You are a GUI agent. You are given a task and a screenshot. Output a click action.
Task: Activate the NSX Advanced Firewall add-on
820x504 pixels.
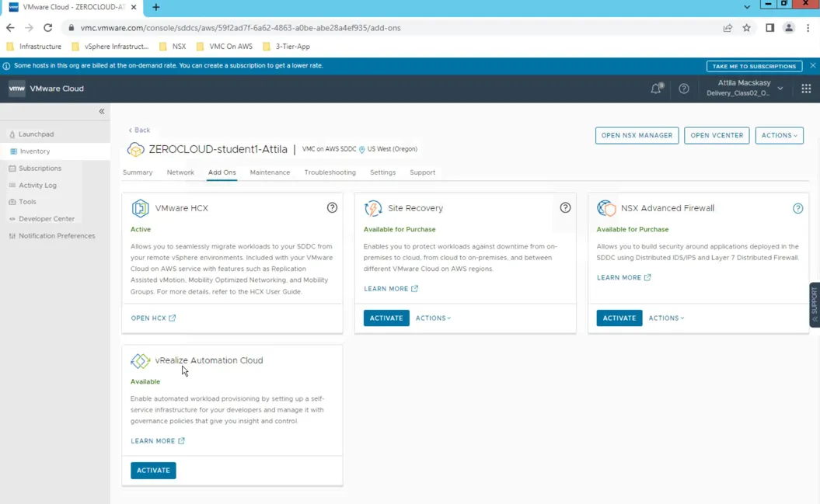619,318
